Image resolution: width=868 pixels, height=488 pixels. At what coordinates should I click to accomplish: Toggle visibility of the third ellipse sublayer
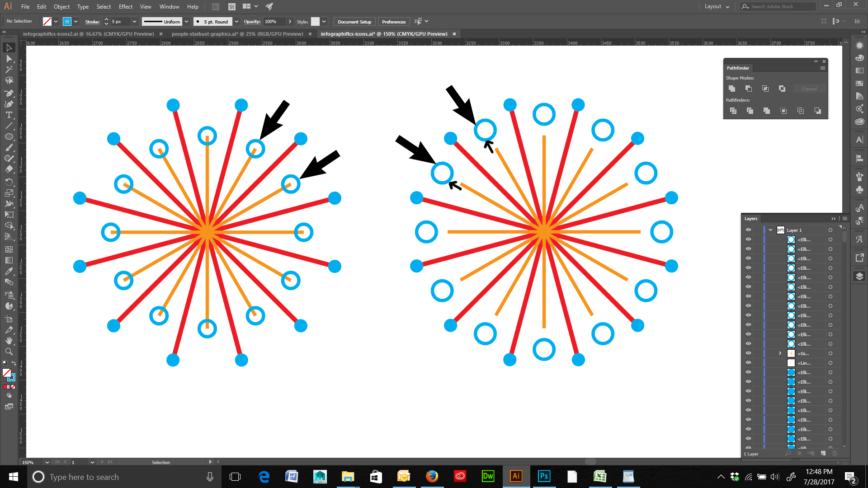click(x=748, y=258)
